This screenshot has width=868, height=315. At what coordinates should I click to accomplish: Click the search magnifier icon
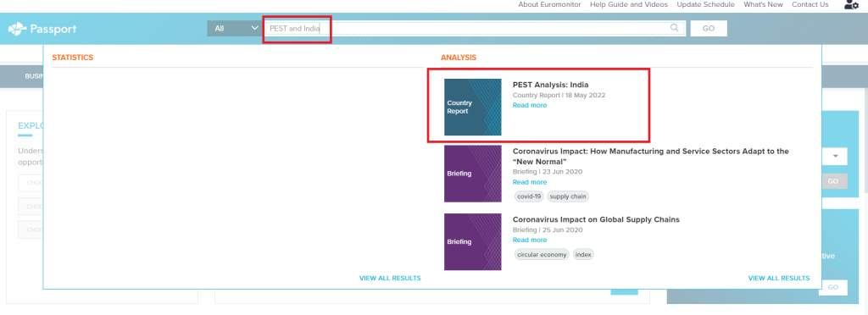point(674,28)
